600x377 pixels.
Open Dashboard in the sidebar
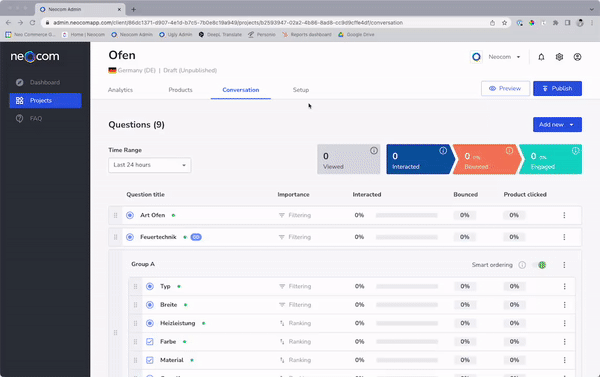click(x=45, y=82)
